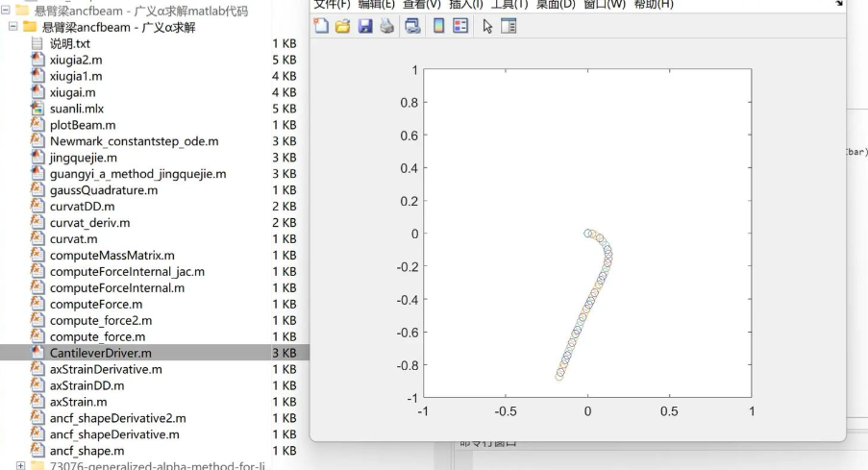Viewport: 868px width, 470px height.
Task: Click the Link Plot toolbar icon
Action: tap(412, 26)
